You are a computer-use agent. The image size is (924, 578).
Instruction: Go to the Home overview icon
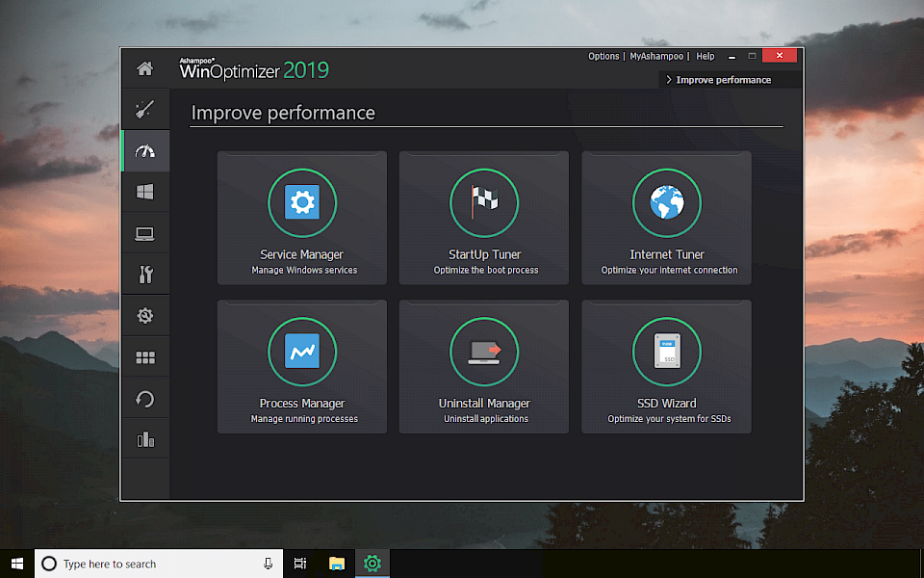pos(145,68)
